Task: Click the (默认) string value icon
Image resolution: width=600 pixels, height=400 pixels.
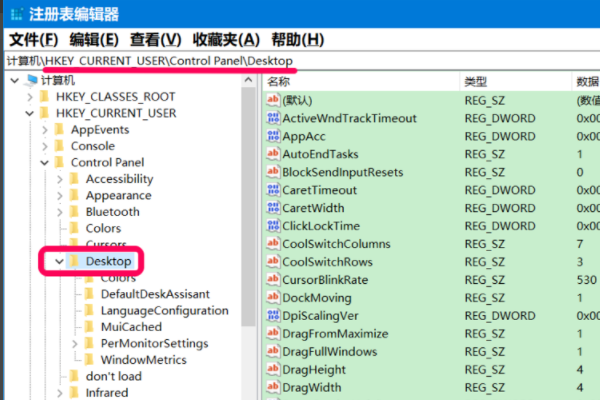Action: point(273,100)
